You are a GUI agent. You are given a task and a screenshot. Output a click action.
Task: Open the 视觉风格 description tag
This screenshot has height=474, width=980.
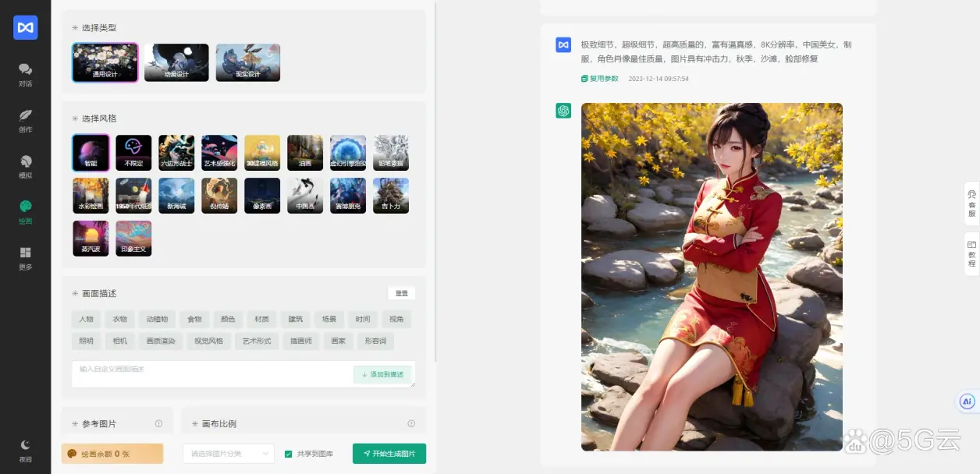coord(208,341)
